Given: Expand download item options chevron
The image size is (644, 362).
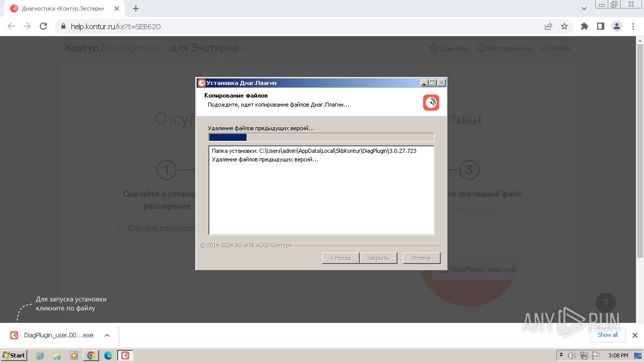Looking at the screenshot, I should coord(107,335).
